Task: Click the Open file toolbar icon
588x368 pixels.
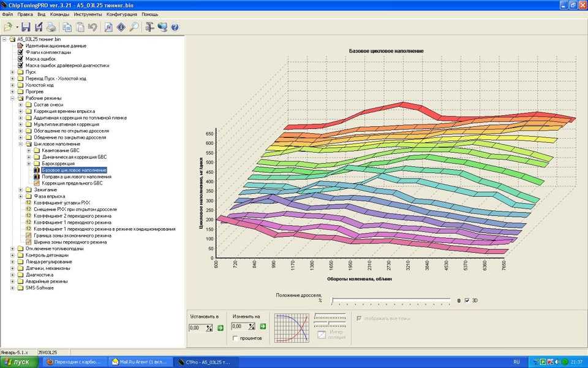Action: click(x=8, y=27)
